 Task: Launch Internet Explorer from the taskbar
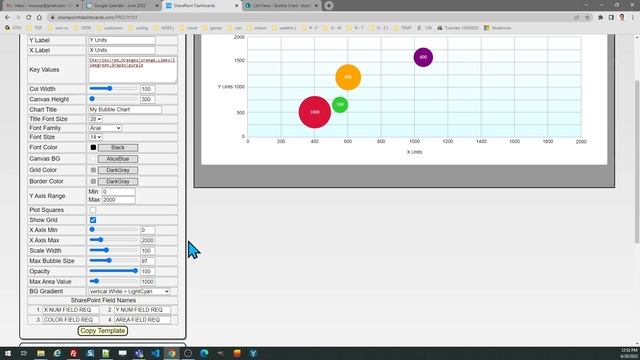(57, 353)
